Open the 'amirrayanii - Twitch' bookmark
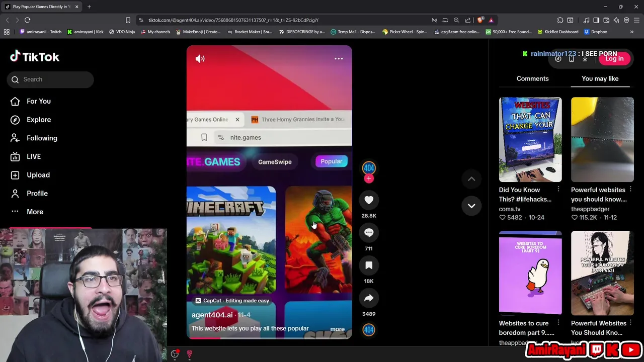 pos(40,32)
